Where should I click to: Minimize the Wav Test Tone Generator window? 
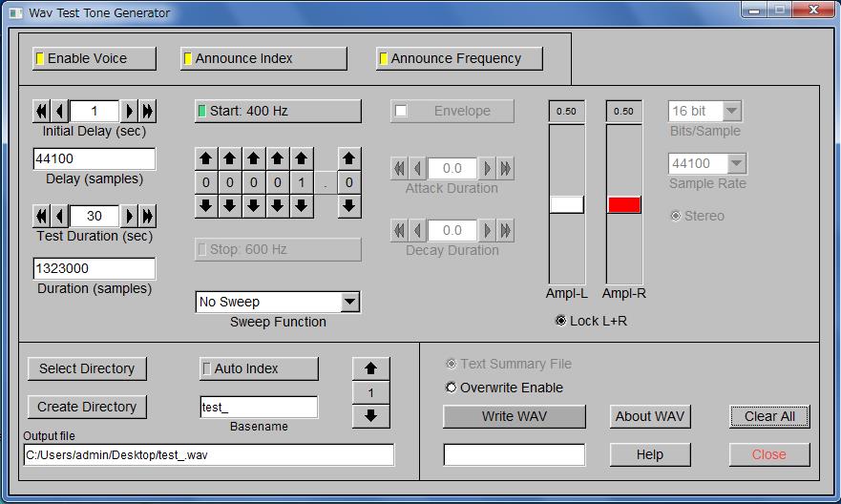754,10
